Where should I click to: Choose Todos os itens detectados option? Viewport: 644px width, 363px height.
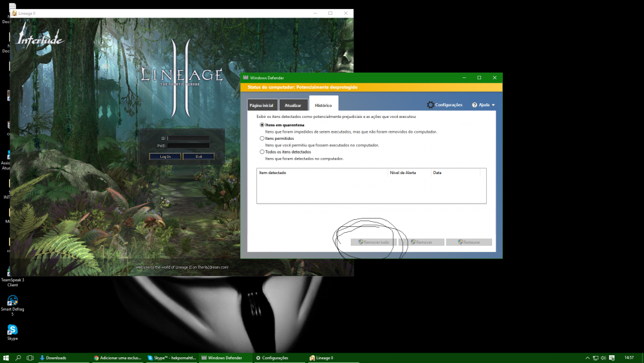coord(262,152)
